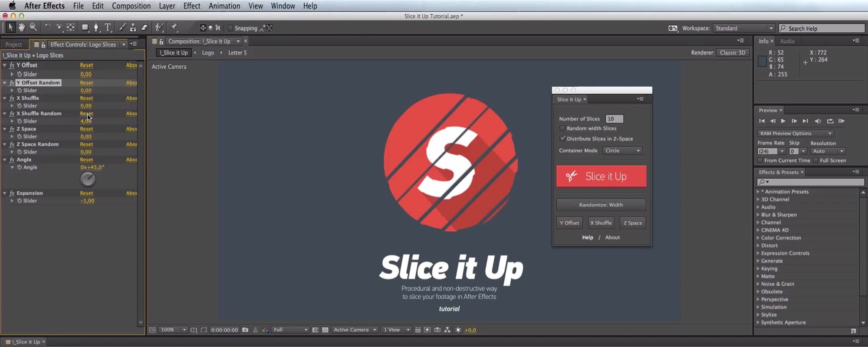Switch to the Project tab

(x=13, y=44)
